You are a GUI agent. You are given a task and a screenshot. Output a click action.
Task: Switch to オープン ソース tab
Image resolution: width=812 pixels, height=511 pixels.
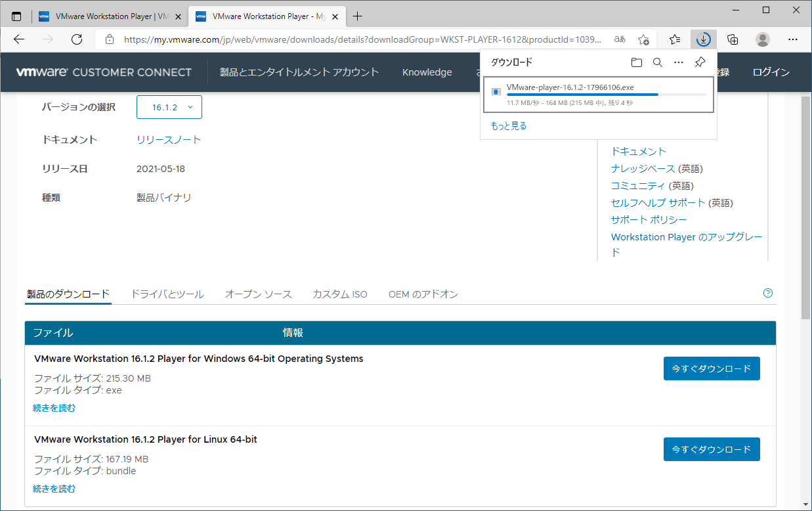258,294
